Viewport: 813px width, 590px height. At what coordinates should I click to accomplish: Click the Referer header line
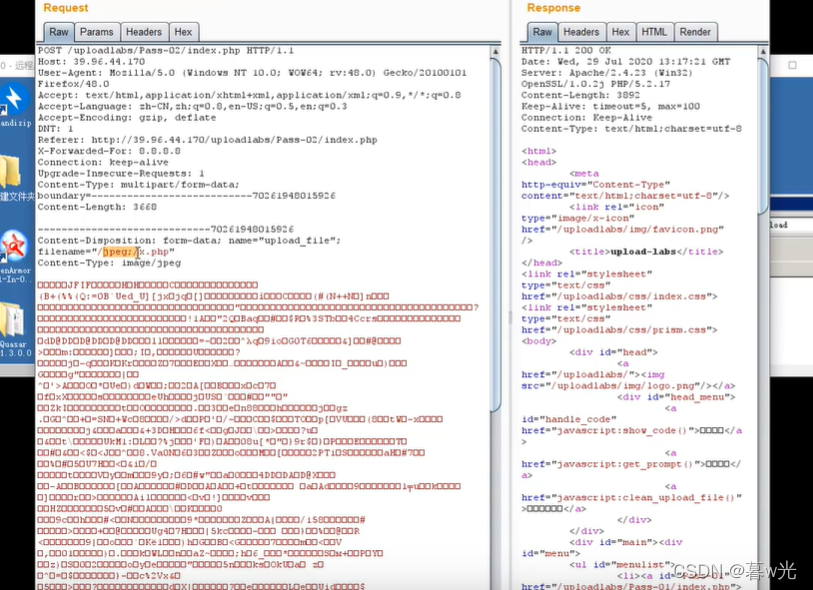tap(207, 140)
